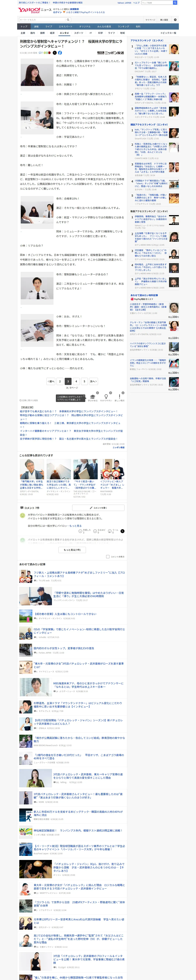Open the ランキング navigation tab

pos(123,27)
